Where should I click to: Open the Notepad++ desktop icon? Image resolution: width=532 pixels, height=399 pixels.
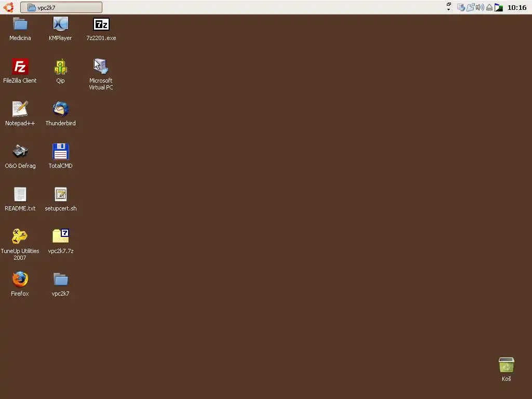(20, 109)
